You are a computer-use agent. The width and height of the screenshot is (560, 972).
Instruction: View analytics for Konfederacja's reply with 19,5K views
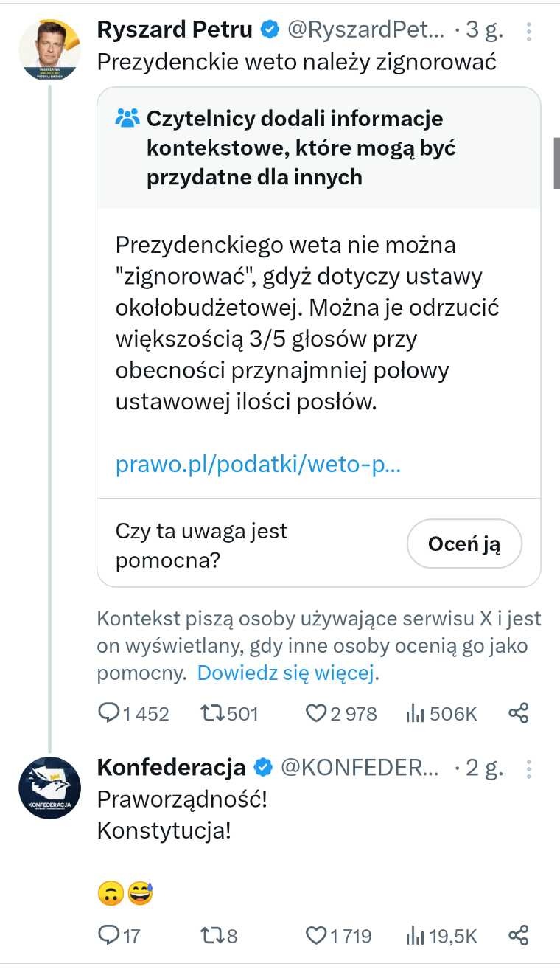click(x=441, y=937)
